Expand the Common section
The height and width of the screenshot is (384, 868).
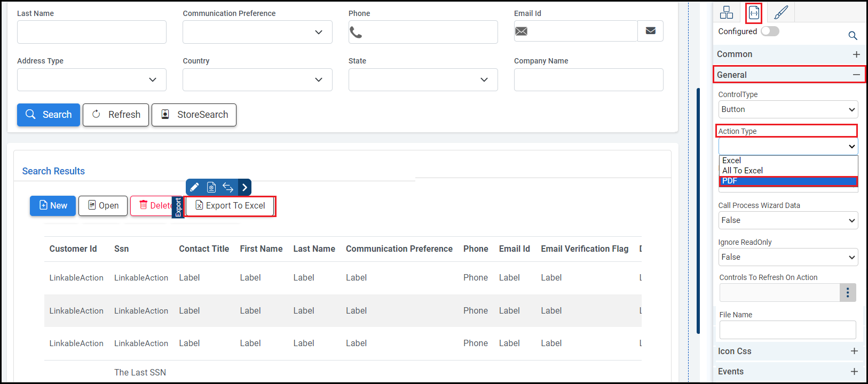point(856,54)
